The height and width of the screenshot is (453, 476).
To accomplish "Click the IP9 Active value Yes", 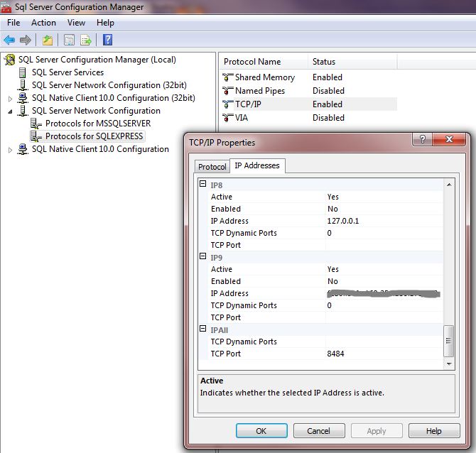I will click(384, 269).
